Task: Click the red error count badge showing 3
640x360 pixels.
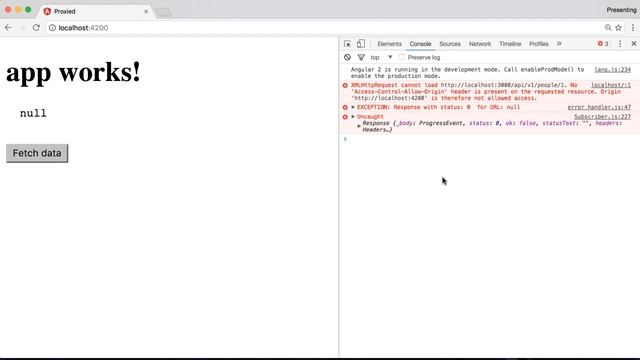Action: tap(603, 44)
